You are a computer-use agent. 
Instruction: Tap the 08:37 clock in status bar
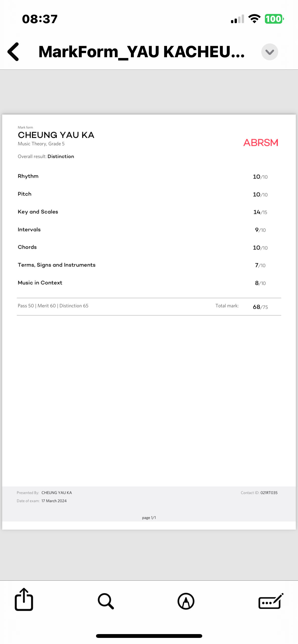(x=40, y=19)
